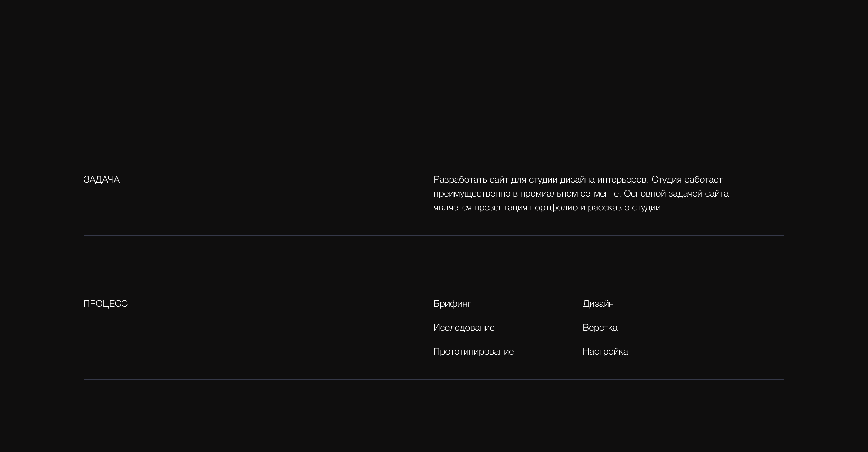This screenshot has width=868, height=452.
Task: Select the Верстка process item
Action: coord(600,328)
